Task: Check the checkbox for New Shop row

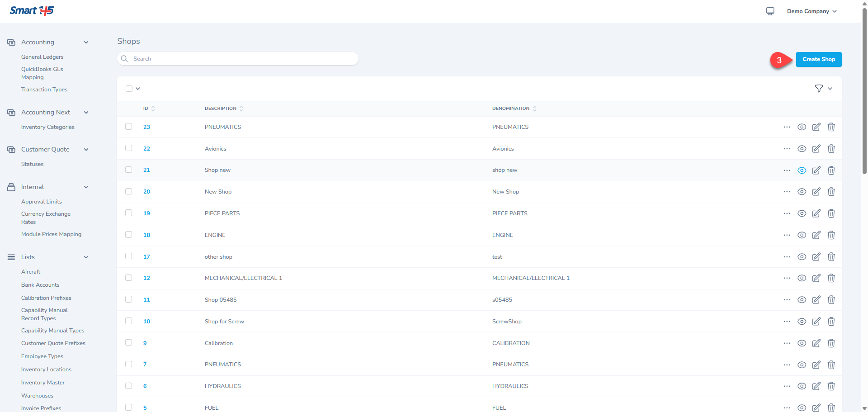Action: [x=129, y=191]
